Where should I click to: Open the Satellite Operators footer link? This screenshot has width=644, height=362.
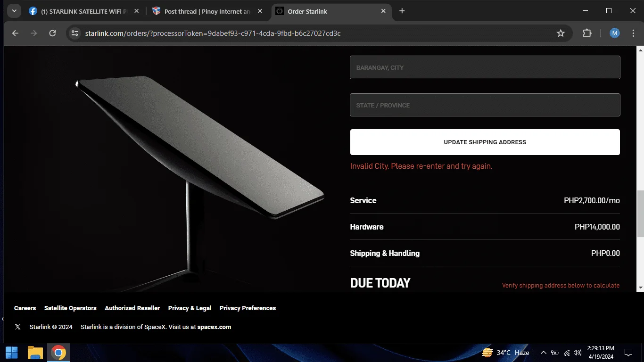click(x=70, y=308)
